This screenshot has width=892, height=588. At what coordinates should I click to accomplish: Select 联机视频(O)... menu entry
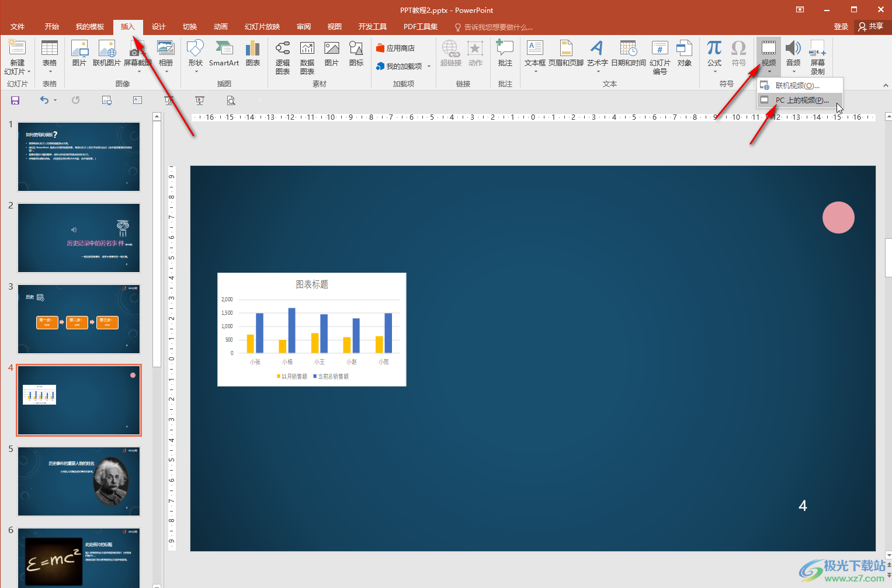[800, 86]
